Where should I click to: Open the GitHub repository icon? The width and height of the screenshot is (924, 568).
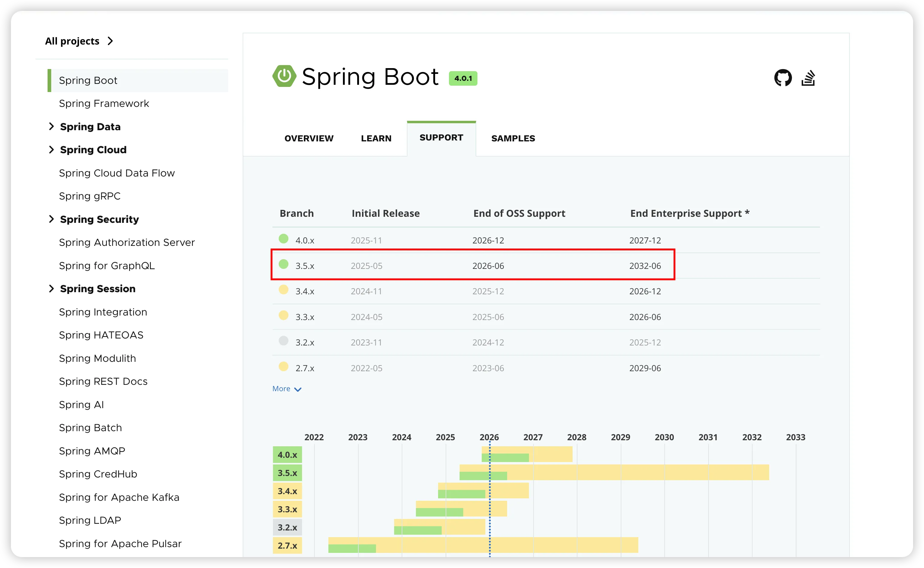tap(783, 78)
